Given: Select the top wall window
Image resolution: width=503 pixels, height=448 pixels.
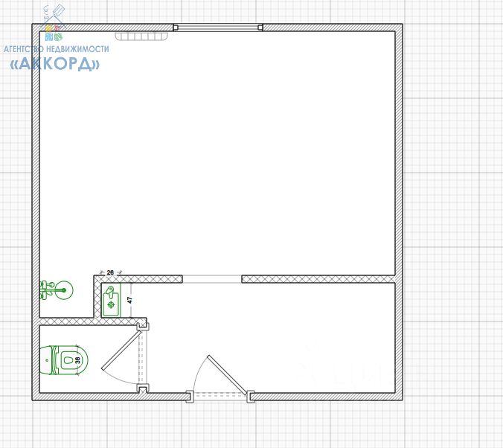Looking at the screenshot, I should coord(218,28).
